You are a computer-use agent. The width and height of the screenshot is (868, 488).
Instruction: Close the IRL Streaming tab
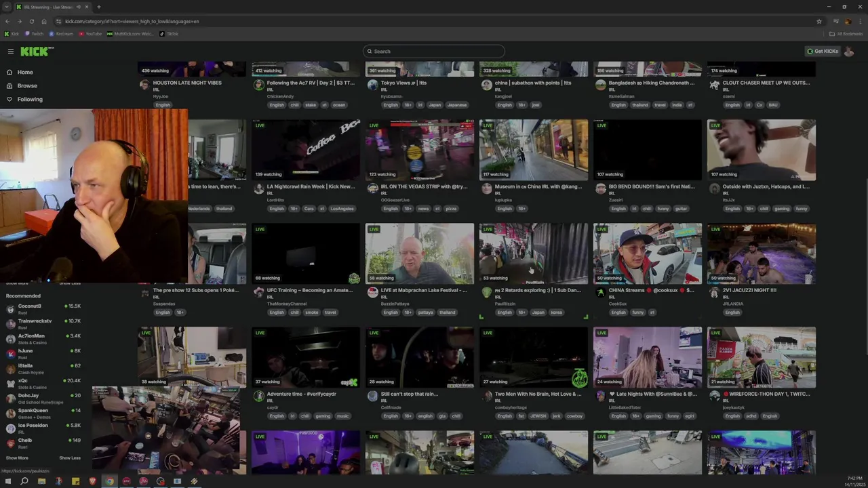point(87,7)
